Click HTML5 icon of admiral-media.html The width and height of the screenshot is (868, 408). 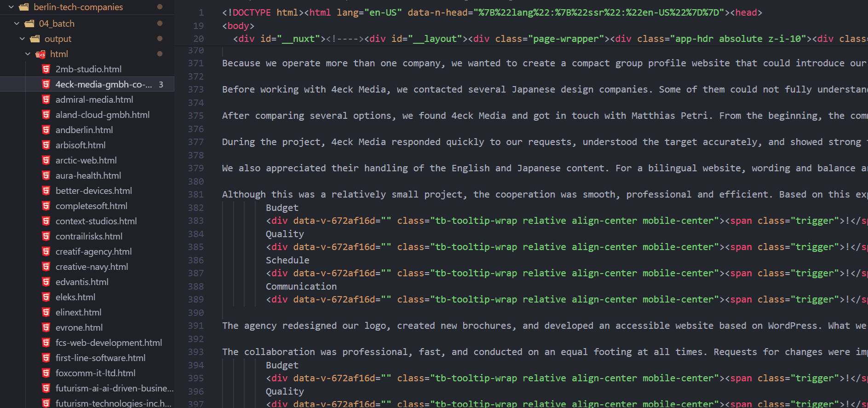point(46,99)
